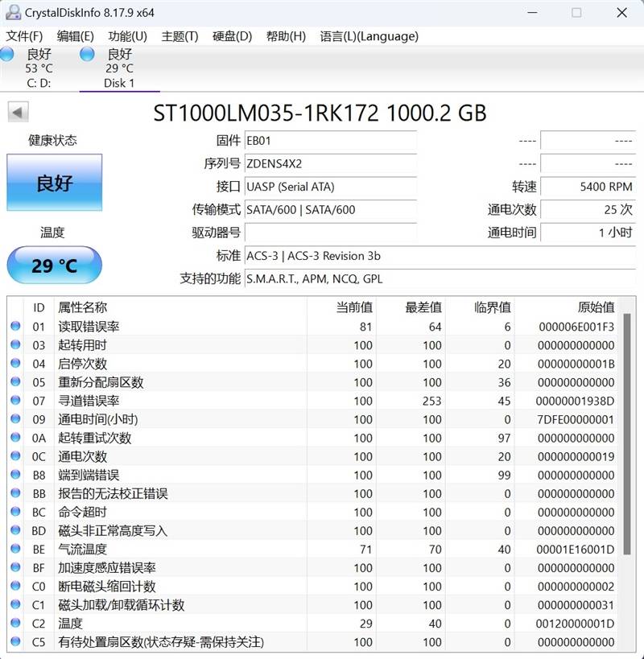Click the 传输模式 field SATA/600

tap(330, 210)
